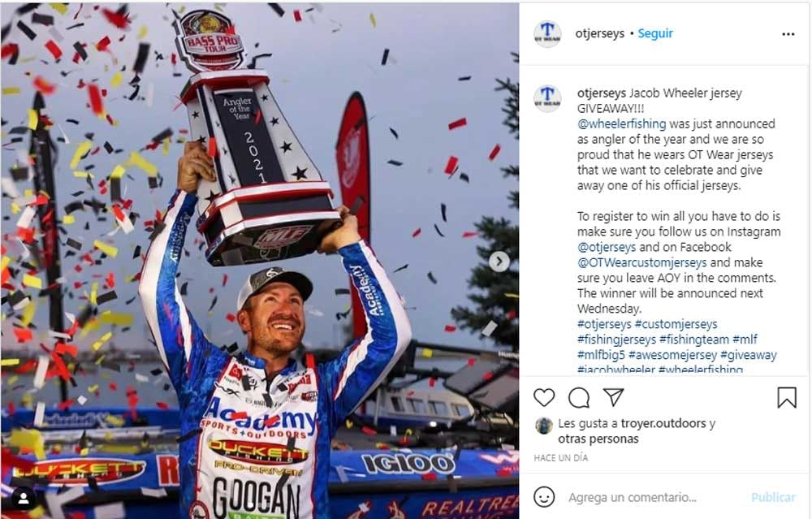View troyer.outdoors profile from likes
The height and width of the screenshot is (519, 812).
point(663,423)
